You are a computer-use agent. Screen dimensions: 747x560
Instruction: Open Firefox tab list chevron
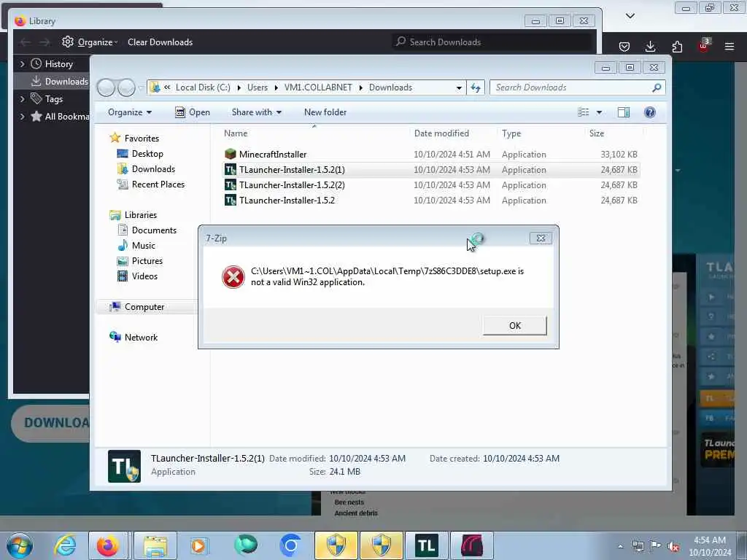pos(630,16)
